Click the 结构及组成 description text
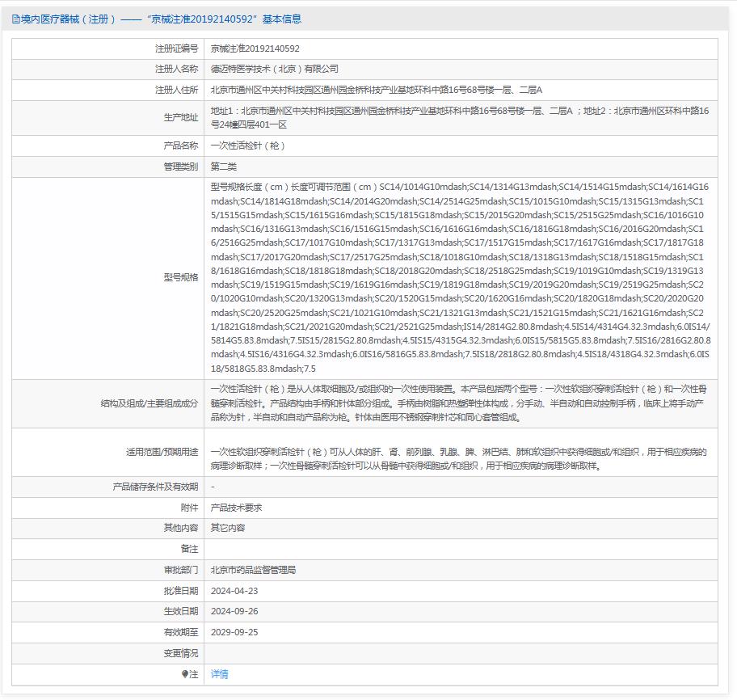Image resolution: width=737 pixels, height=700 pixels. point(459,403)
